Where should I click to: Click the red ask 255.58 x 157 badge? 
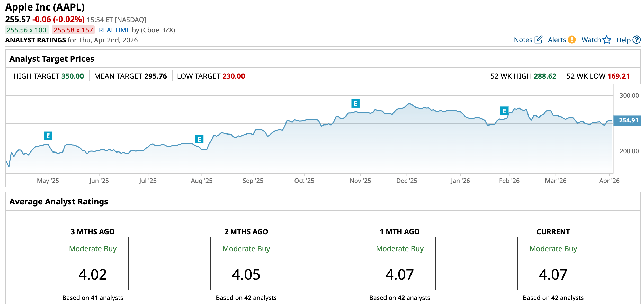73,30
